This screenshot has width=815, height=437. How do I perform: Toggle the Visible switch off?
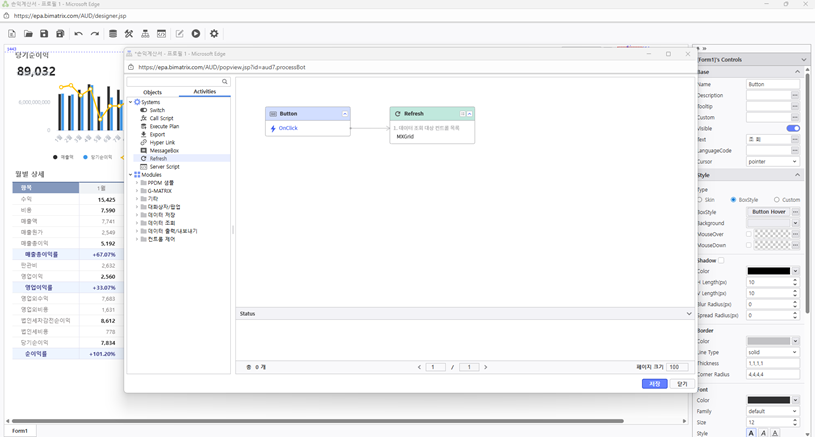tap(793, 128)
